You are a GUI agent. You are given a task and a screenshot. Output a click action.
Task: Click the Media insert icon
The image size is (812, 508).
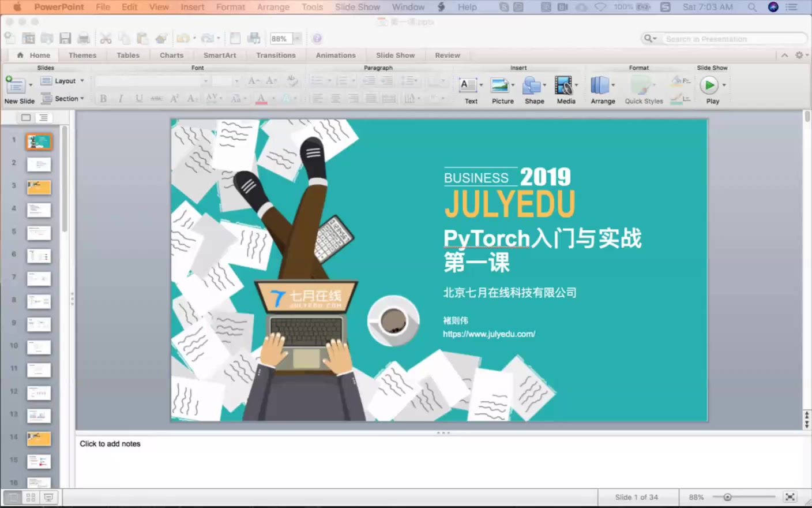pyautogui.click(x=563, y=85)
